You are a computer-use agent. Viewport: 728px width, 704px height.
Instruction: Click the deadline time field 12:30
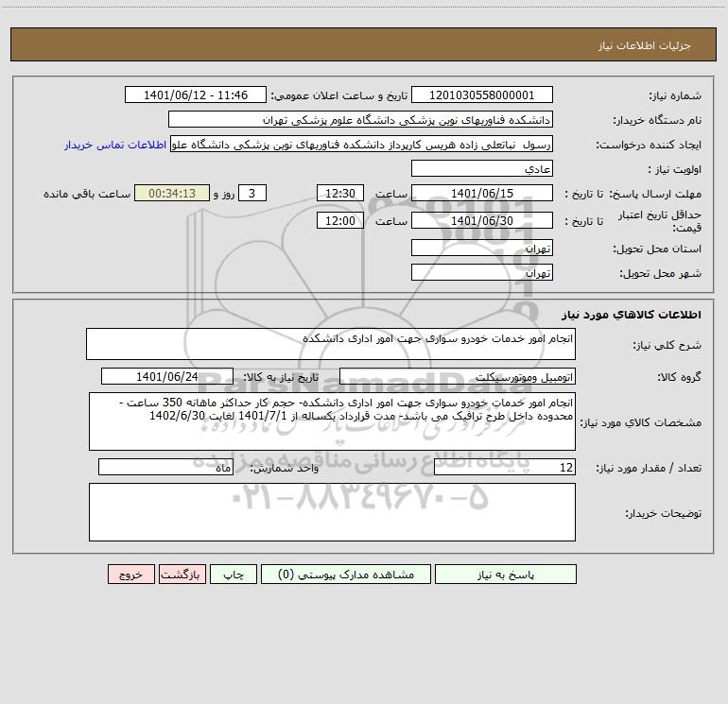click(x=339, y=193)
